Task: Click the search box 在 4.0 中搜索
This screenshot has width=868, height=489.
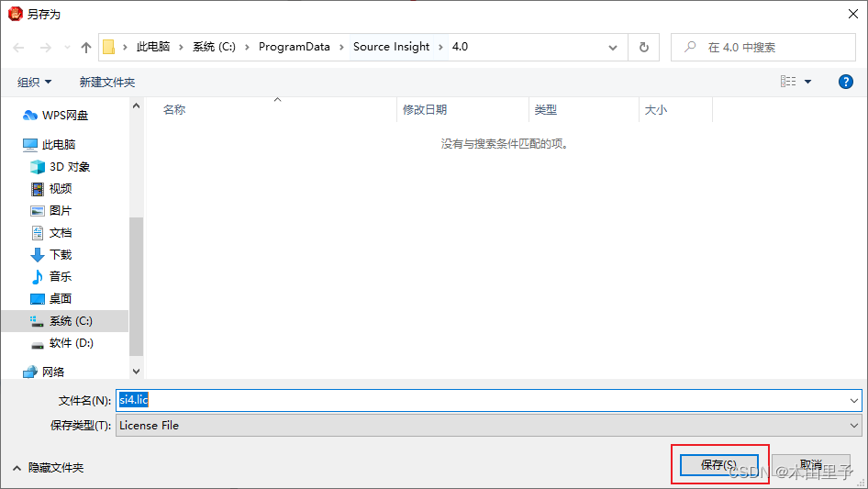Action: click(x=763, y=48)
